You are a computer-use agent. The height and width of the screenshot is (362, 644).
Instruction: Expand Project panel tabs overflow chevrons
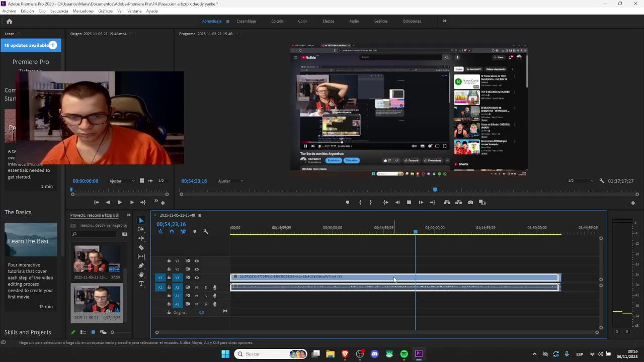[x=128, y=215]
